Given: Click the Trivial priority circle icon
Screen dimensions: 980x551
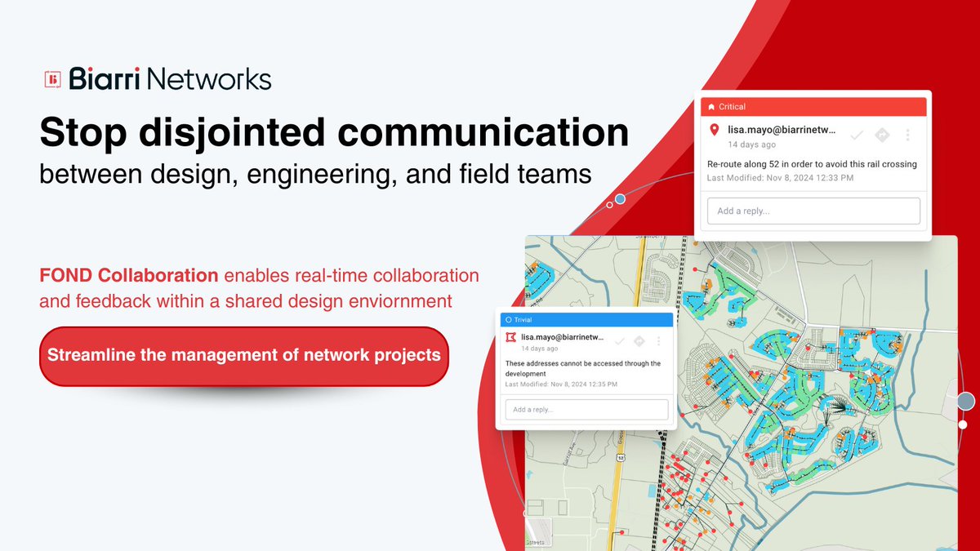Looking at the screenshot, I should point(509,320).
